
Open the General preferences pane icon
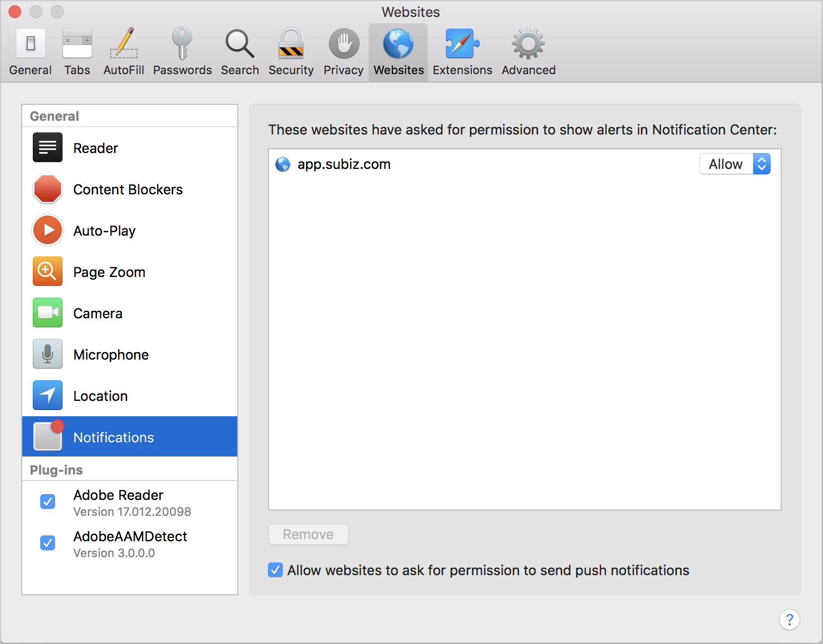[x=30, y=44]
